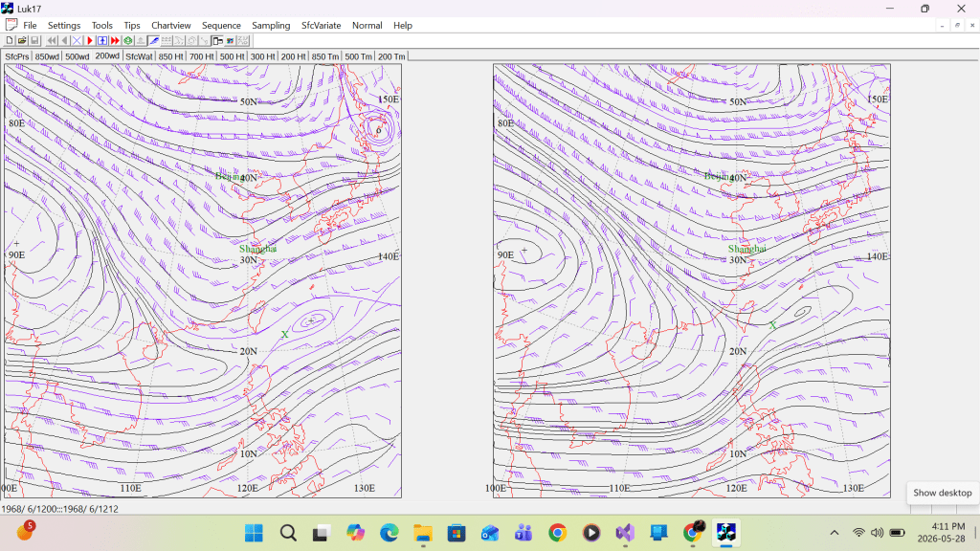Click the blue X toolbar icon
Image resolution: width=980 pixels, height=551 pixels.
tap(77, 40)
